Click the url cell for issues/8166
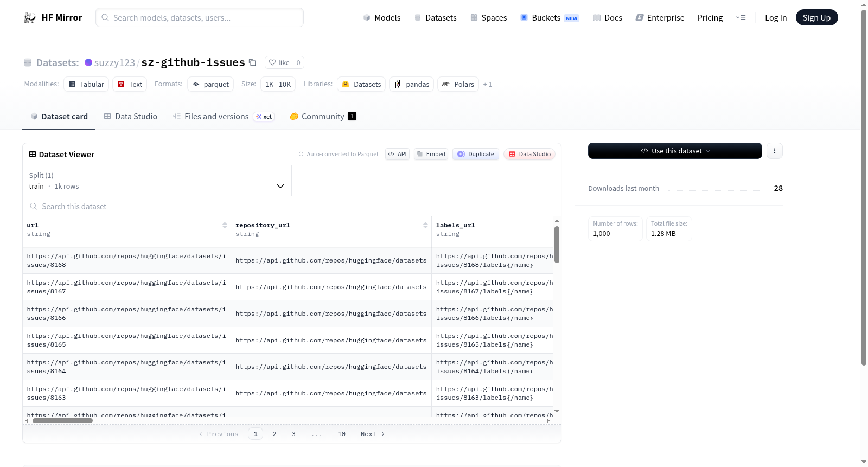The image size is (868, 467). click(126, 314)
